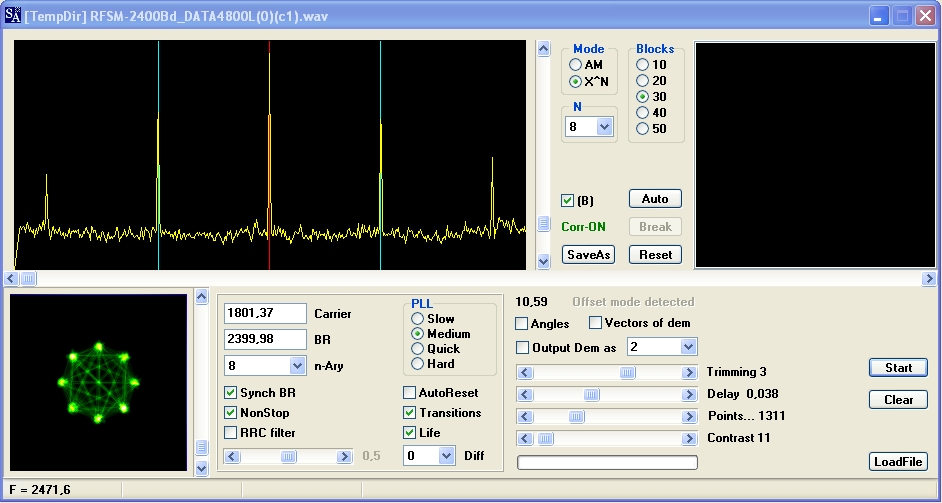Click the Carrier frequency input field
Viewport: 942px width, 503px height.
265,314
